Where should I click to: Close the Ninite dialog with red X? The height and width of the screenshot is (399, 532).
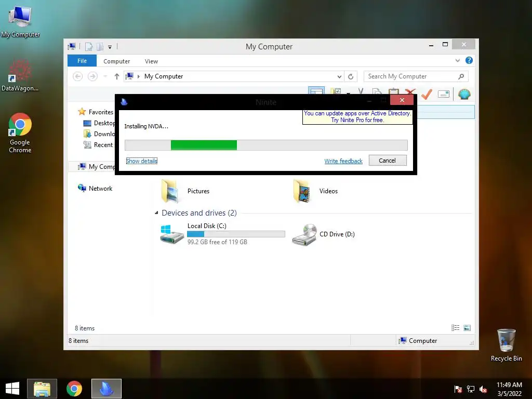tap(402, 100)
